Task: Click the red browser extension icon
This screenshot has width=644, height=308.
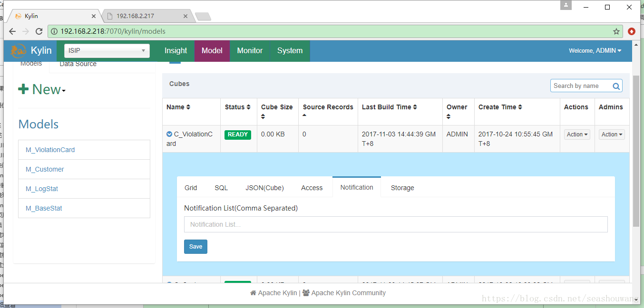Action: coord(632,31)
